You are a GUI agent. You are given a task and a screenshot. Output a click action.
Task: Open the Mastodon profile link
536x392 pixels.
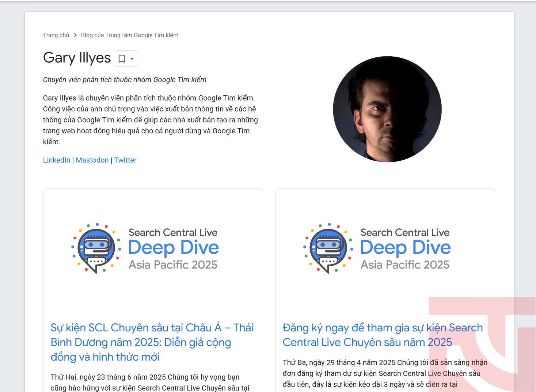tap(92, 160)
